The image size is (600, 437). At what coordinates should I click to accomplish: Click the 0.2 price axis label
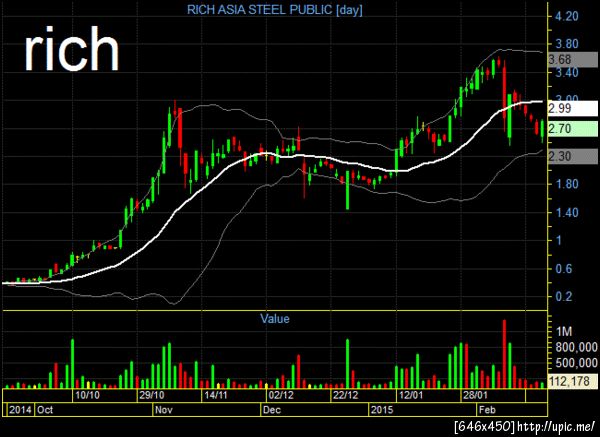[564, 297]
